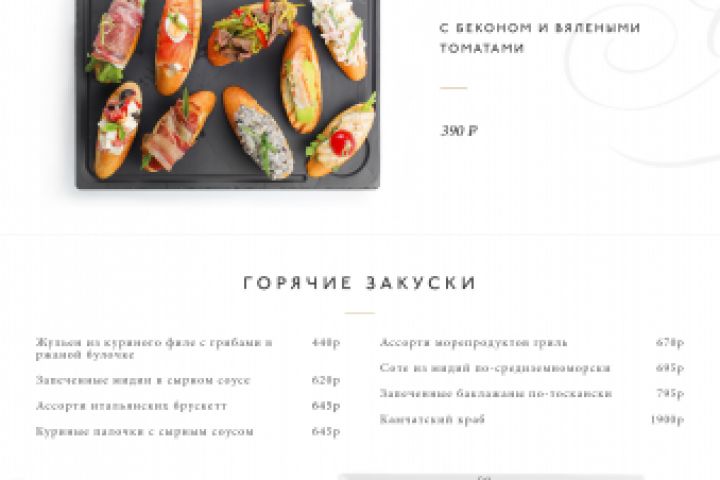Click the 440р price next to Жульен
Image resolution: width=720 pixels, height=480 pixels.
[326, 343]
